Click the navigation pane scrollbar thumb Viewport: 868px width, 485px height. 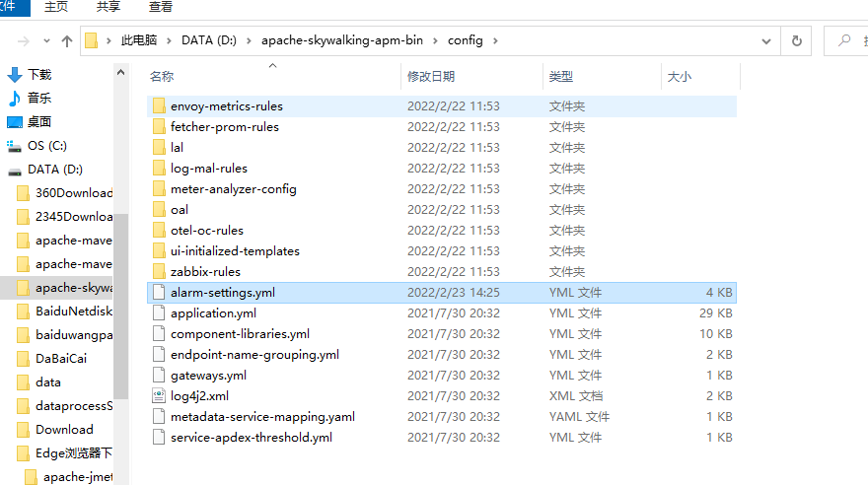click(120, 306)
